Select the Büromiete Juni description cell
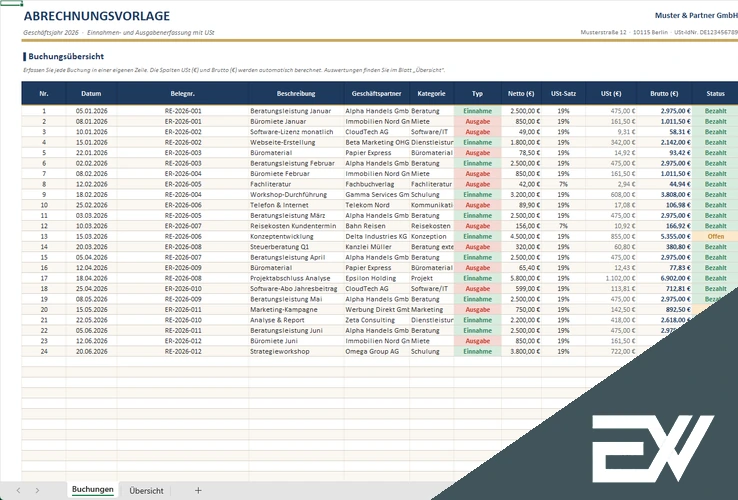Image resolution: width=738 pixels, height=500 pixels. click(296, 341)
